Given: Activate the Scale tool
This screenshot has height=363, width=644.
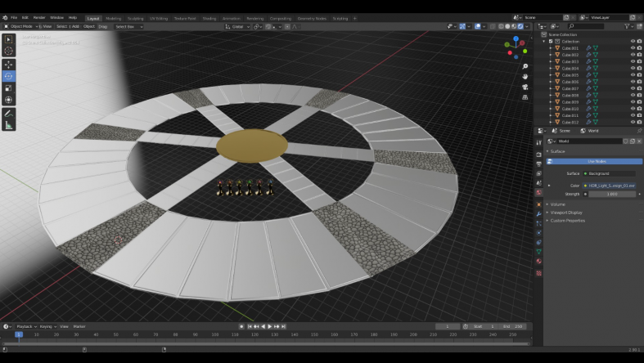Looking at the screenshot, I should (9, 87).
